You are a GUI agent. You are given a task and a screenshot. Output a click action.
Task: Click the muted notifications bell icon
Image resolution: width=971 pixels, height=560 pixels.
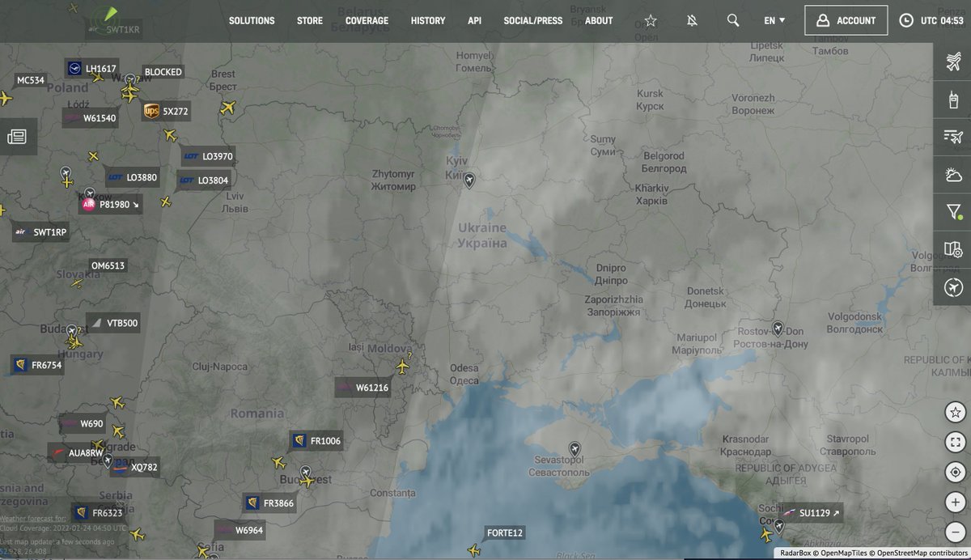pos(692,20)
